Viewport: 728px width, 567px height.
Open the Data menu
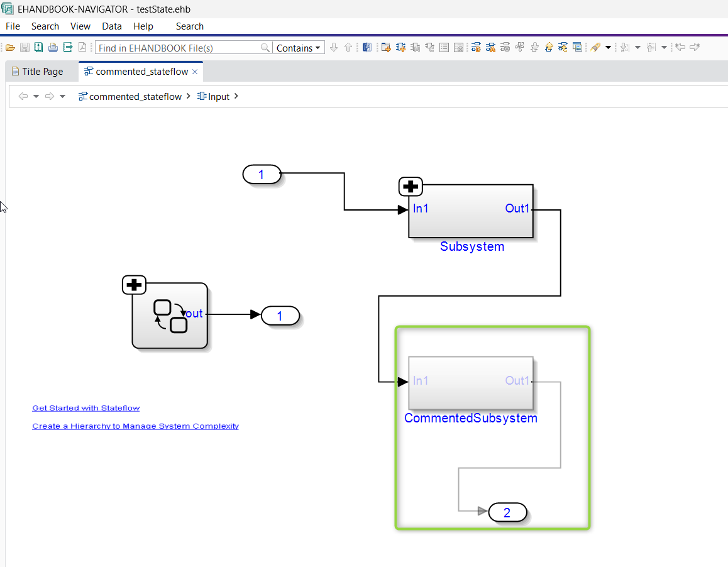(112, 26)
